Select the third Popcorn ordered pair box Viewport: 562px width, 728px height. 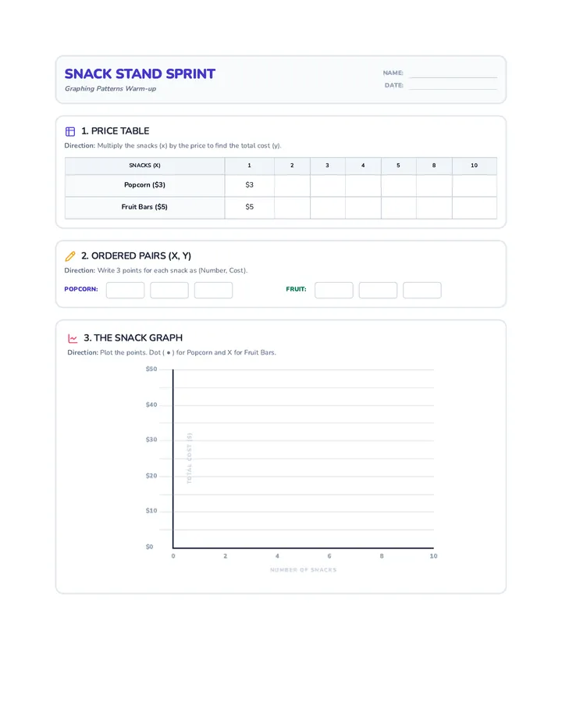point(213,290)
